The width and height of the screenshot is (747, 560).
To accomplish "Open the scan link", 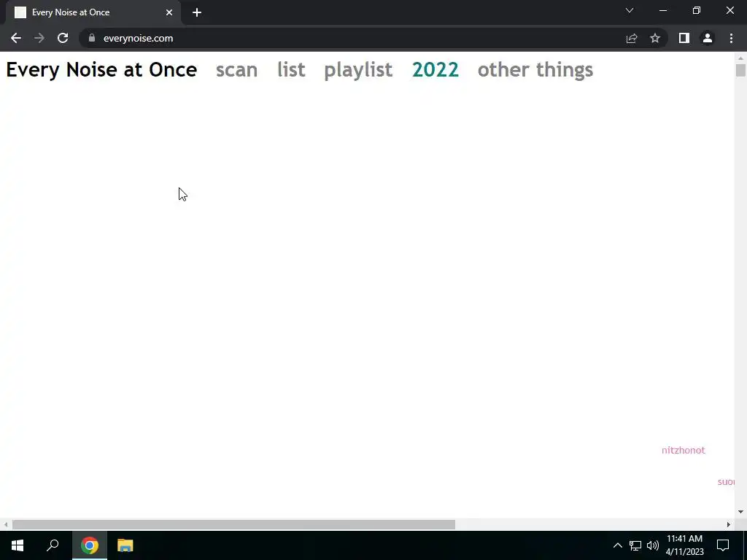I will pyautogui.click(x=237, y=70).
